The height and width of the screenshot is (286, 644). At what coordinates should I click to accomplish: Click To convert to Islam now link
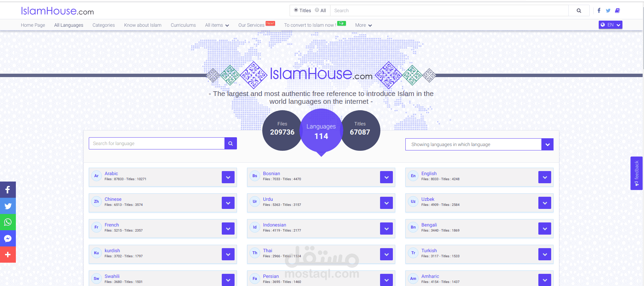[310, 25]
